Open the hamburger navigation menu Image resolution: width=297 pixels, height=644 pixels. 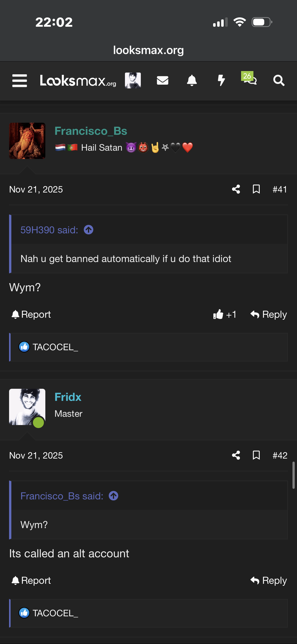[x=20, y=81]
